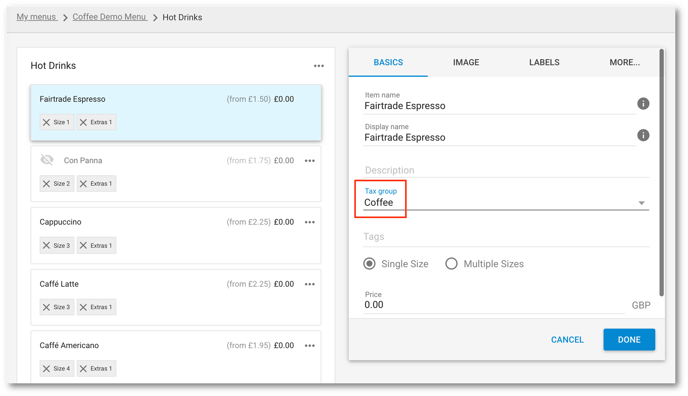The height and width of the screenshot is (396, 688).
Task: Open Hot Drinks section options menu
Action: (x=319, y=66)
